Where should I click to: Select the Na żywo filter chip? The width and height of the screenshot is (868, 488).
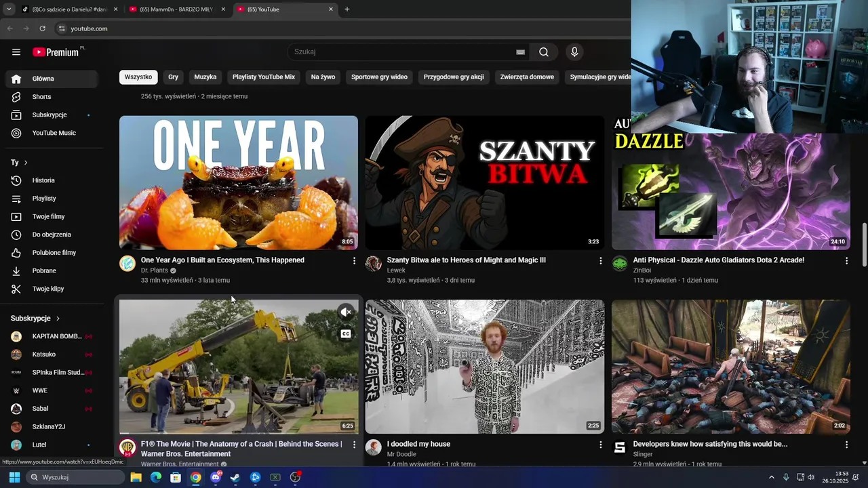[323, 77]
